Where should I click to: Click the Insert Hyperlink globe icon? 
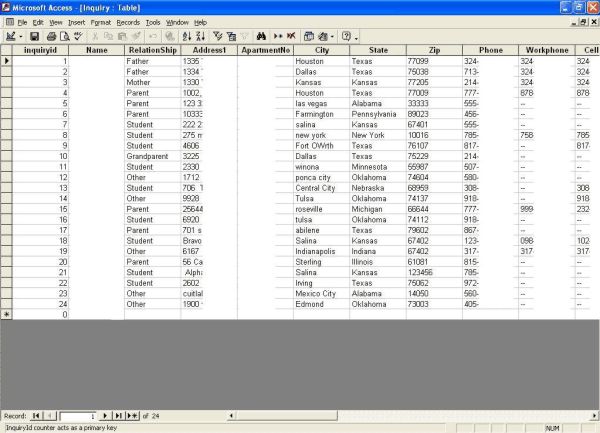170,36
